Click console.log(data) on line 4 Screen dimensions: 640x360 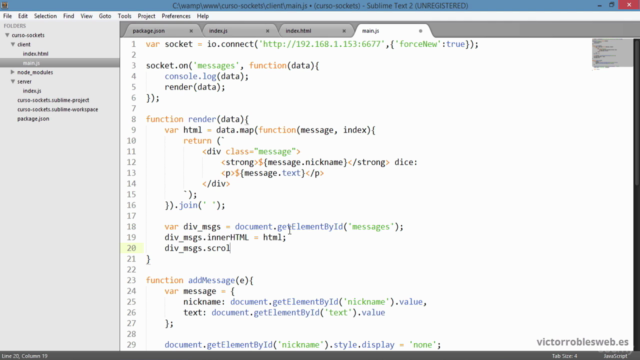tap(206, 76)
